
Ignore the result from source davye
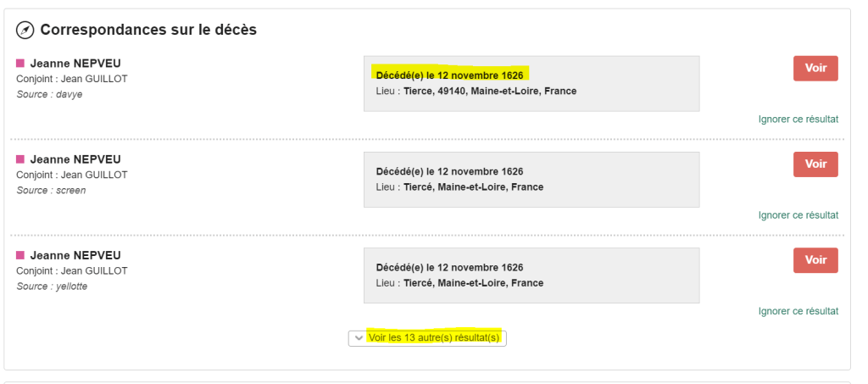tap(798, 120)
